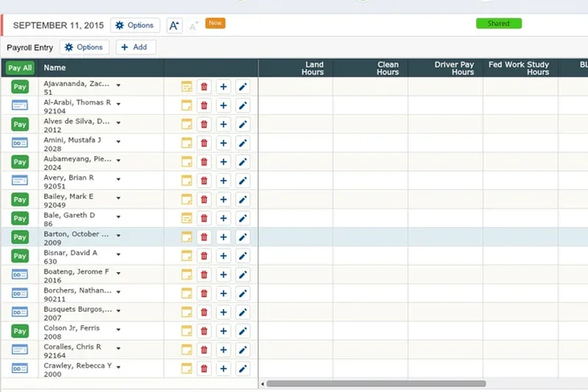Expand the Colson Jr, Ferris dropdown arrow
588x392 pixels.
[x=118, y=329]
